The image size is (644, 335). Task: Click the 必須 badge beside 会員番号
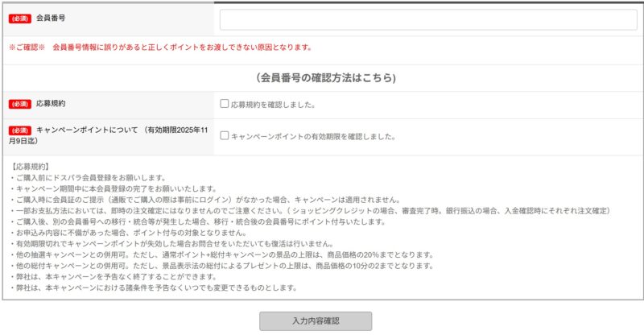[20, 19]
